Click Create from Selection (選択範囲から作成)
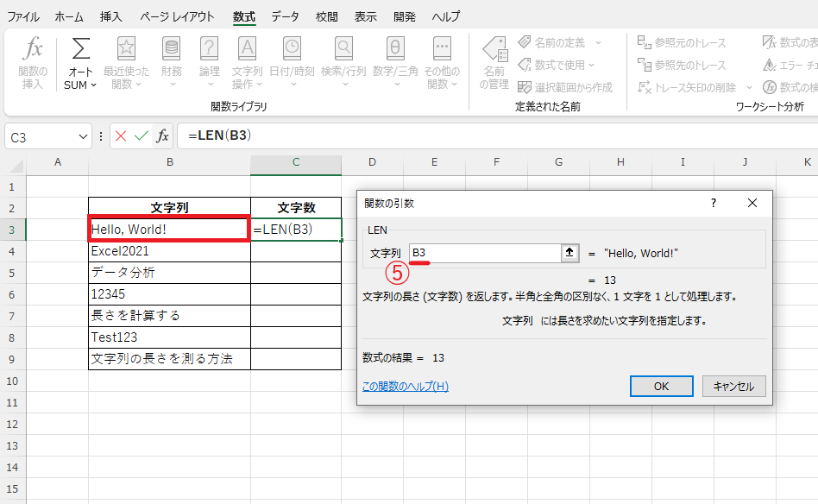Screen dimensions: 818x504 point(565,87)
